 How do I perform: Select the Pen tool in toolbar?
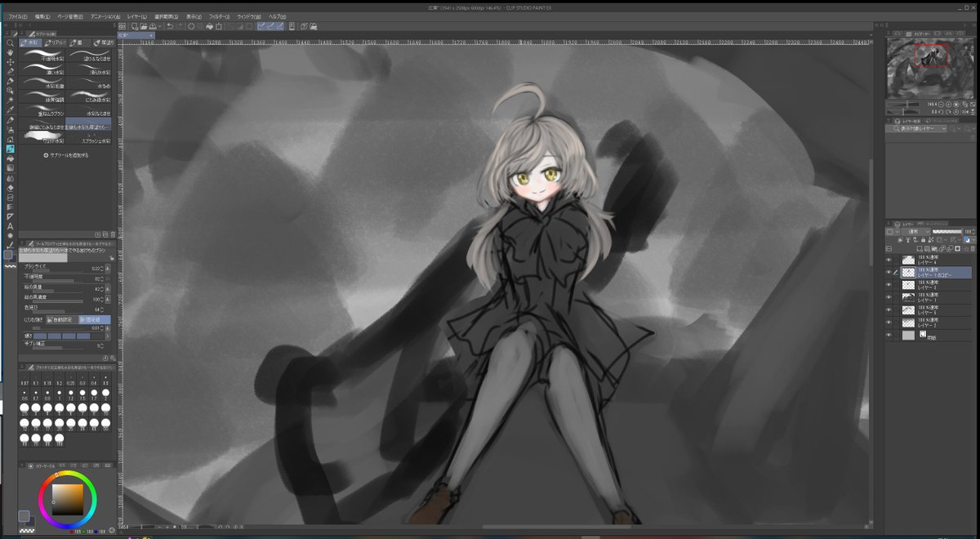10,120
